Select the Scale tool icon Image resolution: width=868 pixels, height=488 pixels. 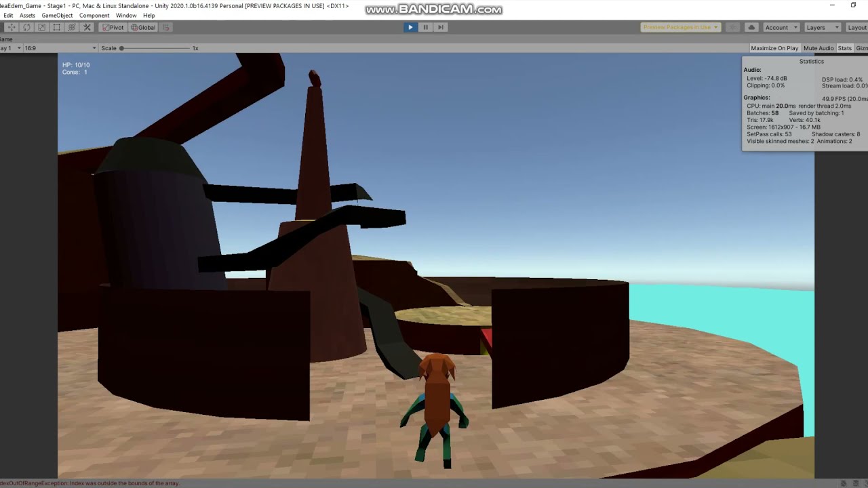(x=41, y=27)
